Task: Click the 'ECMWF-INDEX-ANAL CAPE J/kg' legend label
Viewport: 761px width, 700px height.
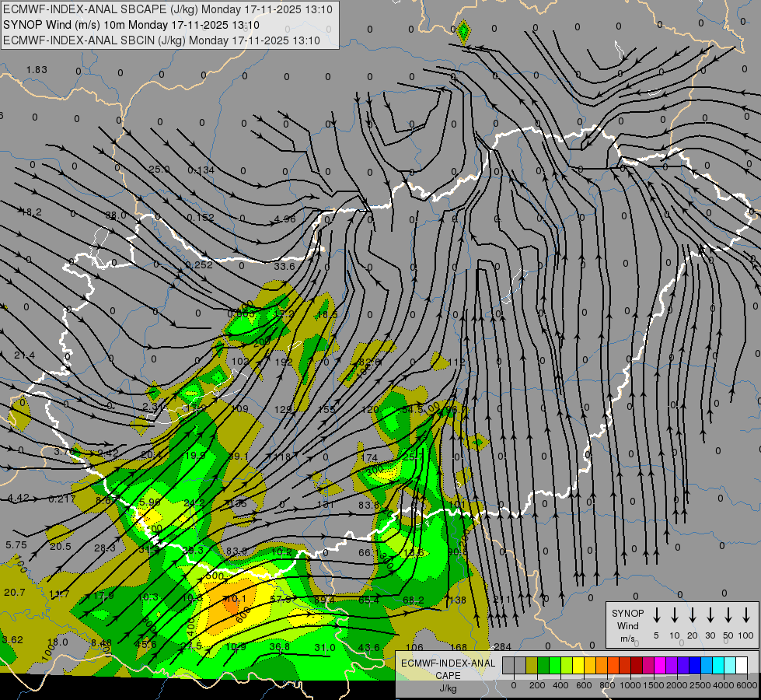Action: click(448, 676)
